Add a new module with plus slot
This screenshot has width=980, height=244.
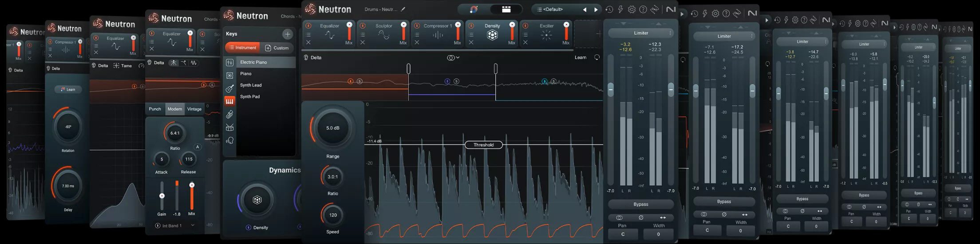[x=587, y=33]
